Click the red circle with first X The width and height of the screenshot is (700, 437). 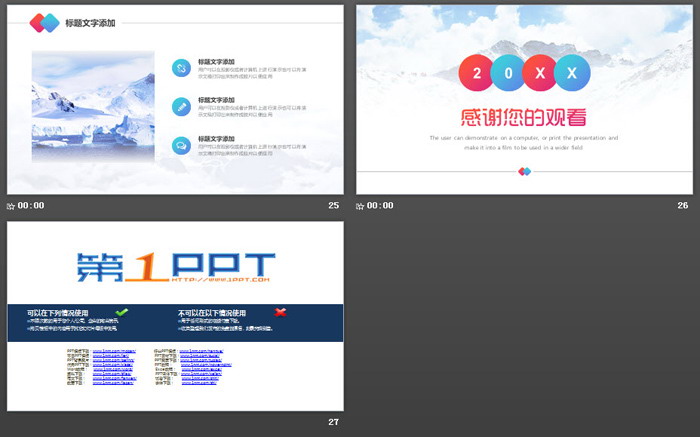coord(540,73)
